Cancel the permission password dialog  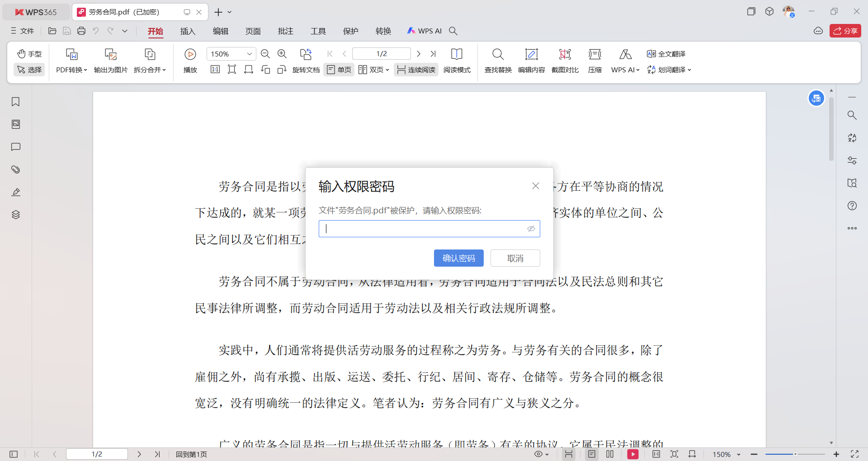[515, 258]
